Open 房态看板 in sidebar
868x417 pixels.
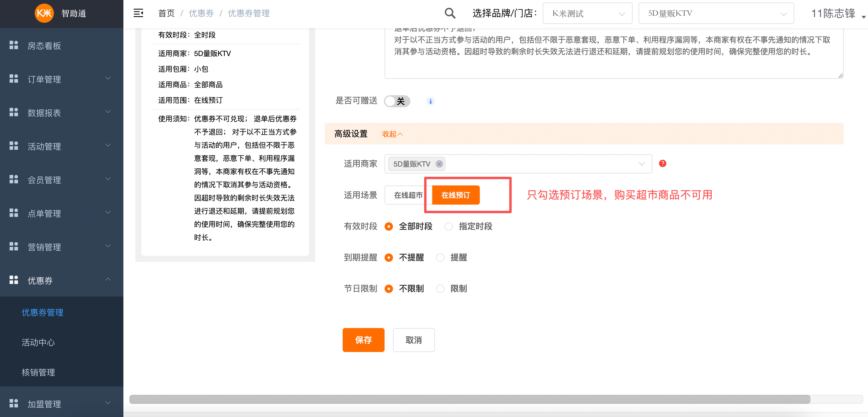[x=62, y=45]
